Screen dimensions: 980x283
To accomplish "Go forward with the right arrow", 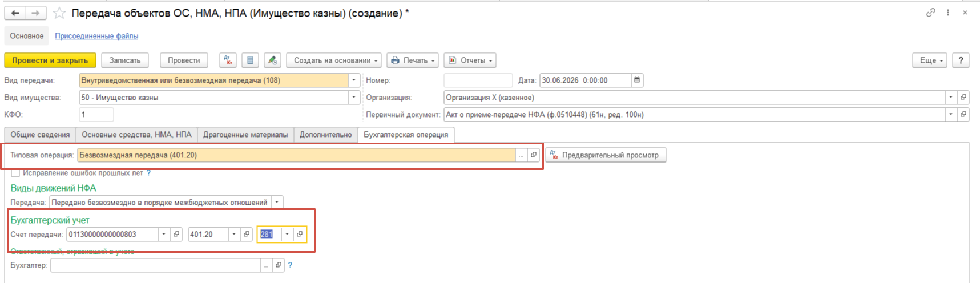I will pos(35,13).
